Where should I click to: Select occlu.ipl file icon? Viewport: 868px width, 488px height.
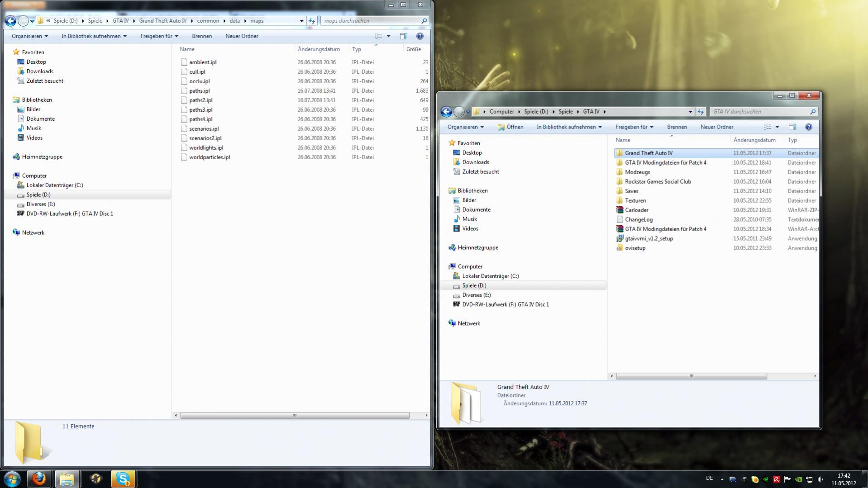click(x=184, y=81)
